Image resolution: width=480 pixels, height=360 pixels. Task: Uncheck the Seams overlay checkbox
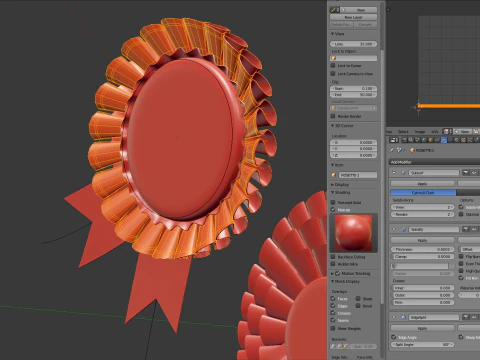coord(333,320)
